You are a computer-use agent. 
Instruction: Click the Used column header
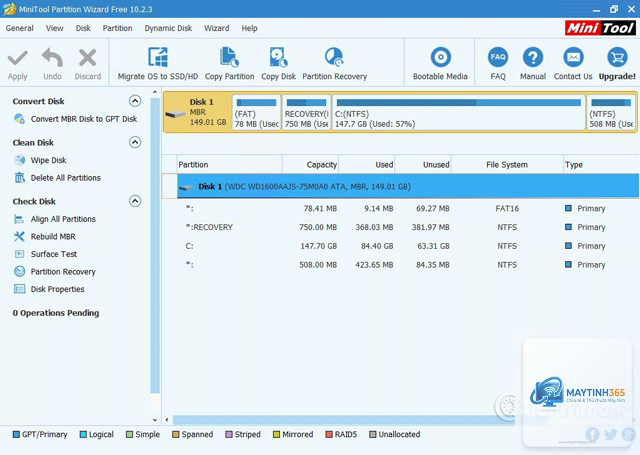point(367,164)
